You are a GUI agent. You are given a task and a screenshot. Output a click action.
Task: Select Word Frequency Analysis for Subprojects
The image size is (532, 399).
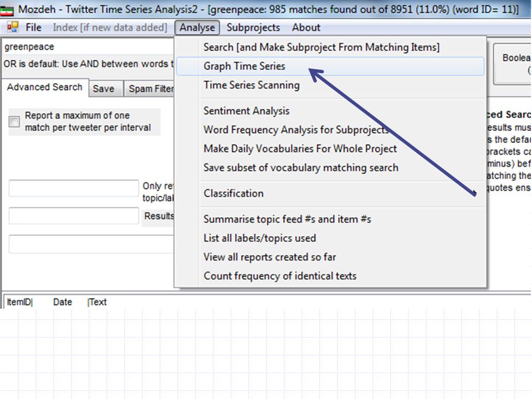330,130
